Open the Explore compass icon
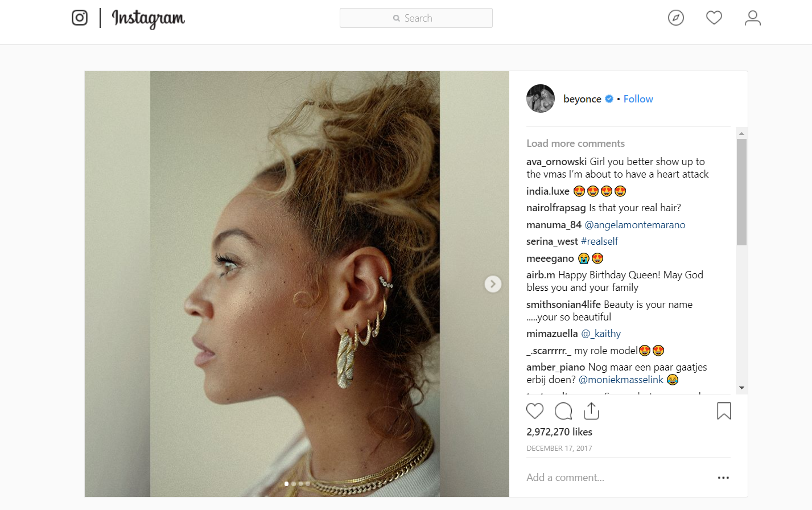812x510 pixels. 676,18
